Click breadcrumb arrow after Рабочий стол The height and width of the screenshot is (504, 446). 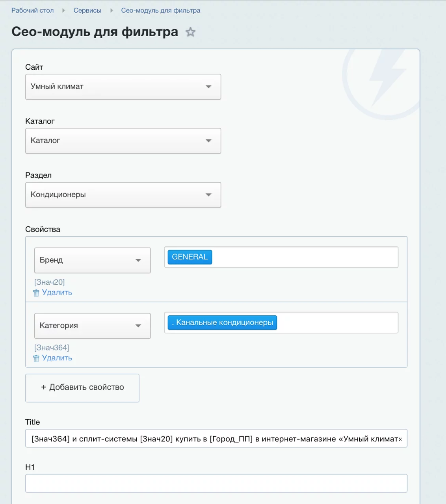(x=63, y=11)
